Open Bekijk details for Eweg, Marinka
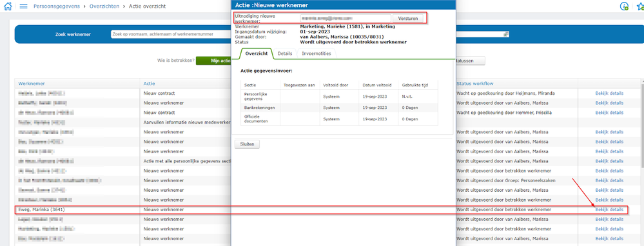 [609, 209]
